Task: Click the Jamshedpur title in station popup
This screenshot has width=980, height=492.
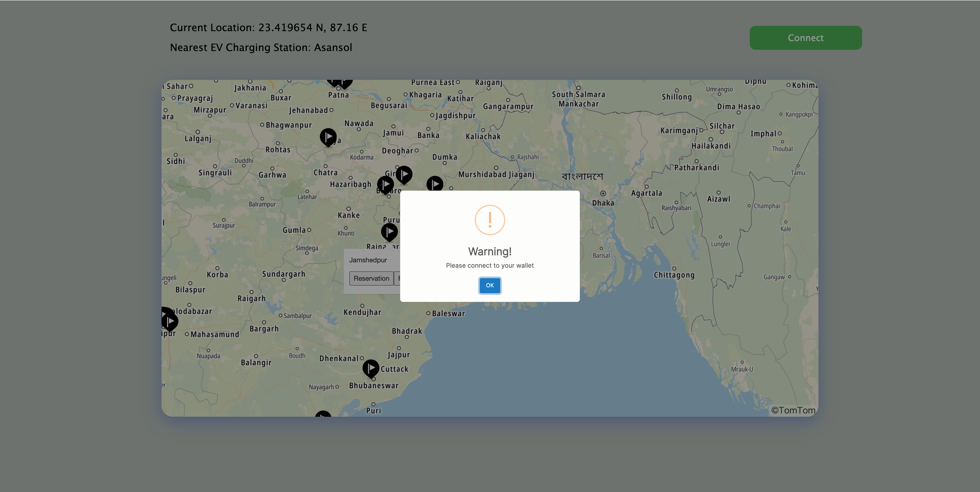Action: point(368,260)
